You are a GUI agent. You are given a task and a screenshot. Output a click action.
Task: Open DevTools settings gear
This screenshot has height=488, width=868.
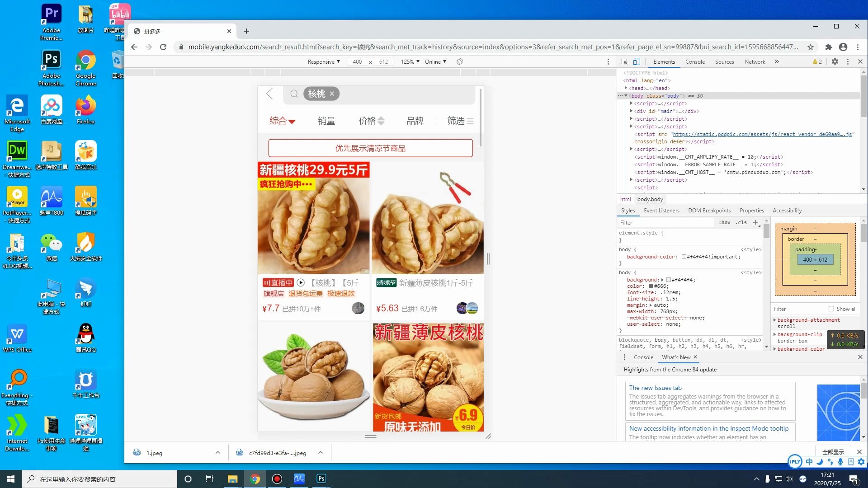835,62
